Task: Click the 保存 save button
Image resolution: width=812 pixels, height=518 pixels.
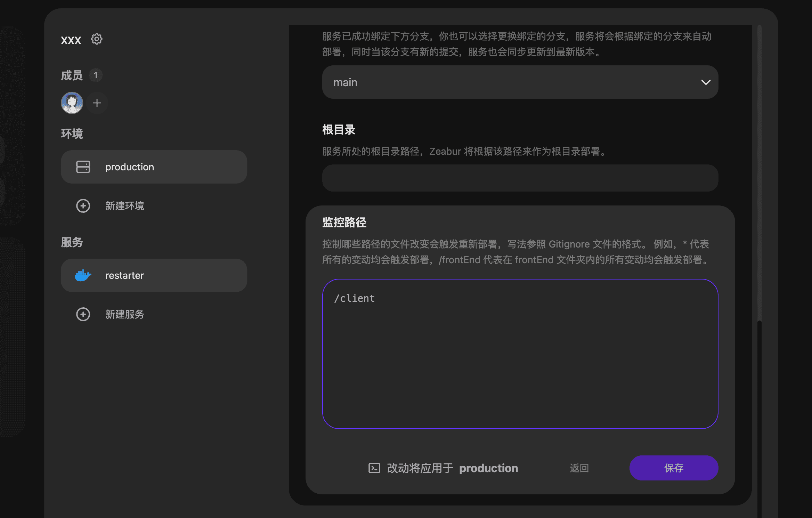Action: (673, 468)
